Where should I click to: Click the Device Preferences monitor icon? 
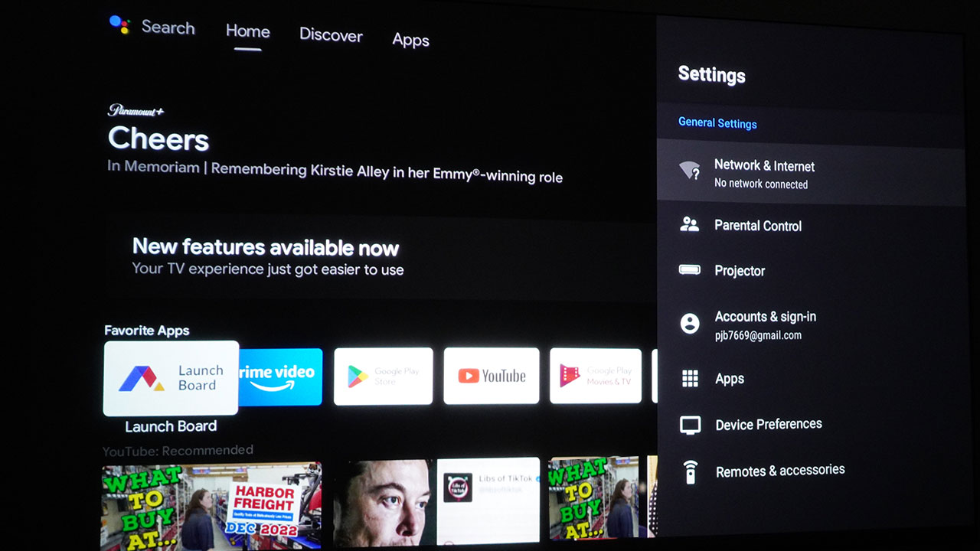691,425
